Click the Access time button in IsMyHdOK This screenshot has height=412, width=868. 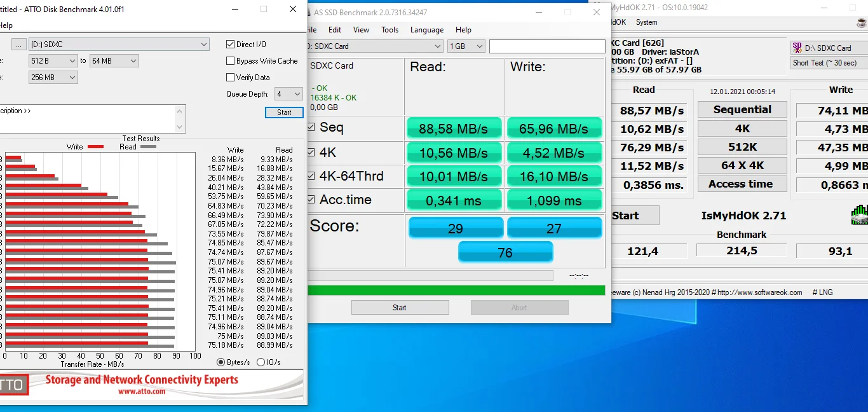coord(742,184)
